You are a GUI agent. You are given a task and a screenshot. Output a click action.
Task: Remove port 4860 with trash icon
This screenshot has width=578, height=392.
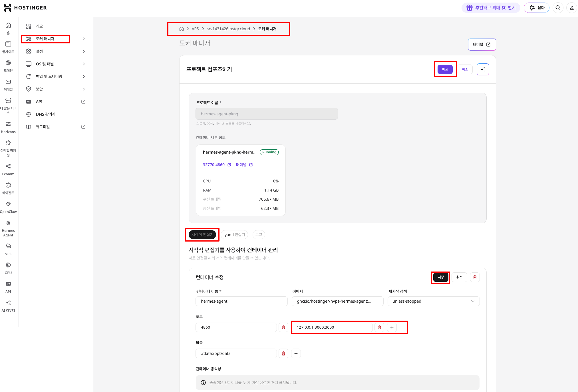[283, 327]
